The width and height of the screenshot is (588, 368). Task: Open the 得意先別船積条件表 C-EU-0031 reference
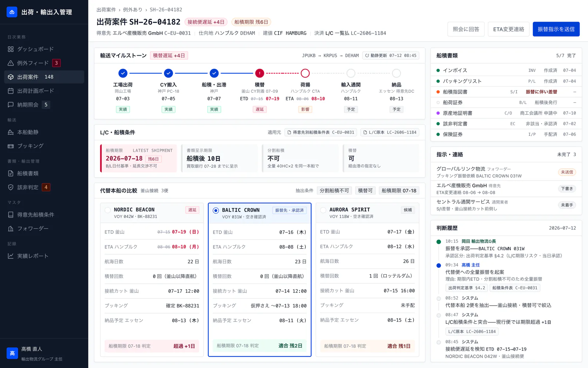[320, 132]
